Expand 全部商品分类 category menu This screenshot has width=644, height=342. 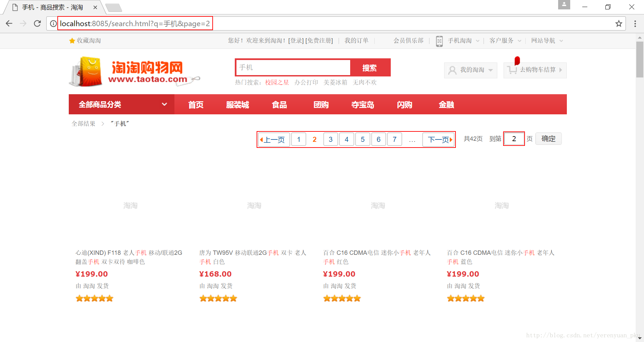[121, 104]
